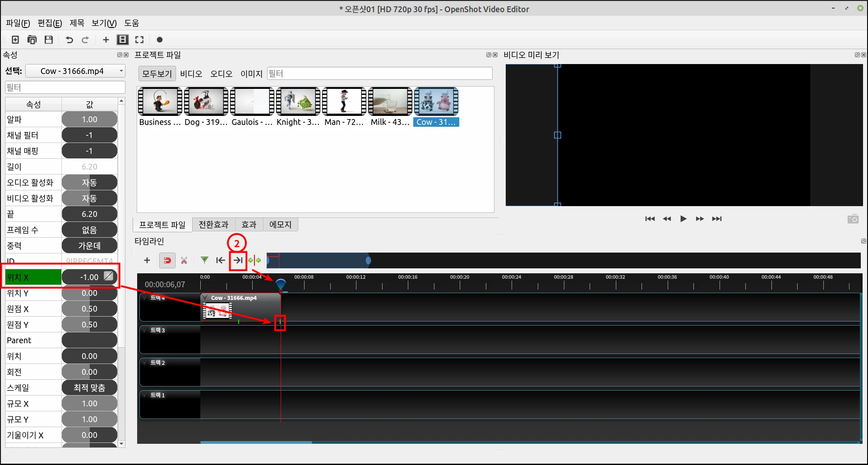The image size is (868, 465).
Task: Open the 중력 value 가운데
Action: (x=89, y=246)
